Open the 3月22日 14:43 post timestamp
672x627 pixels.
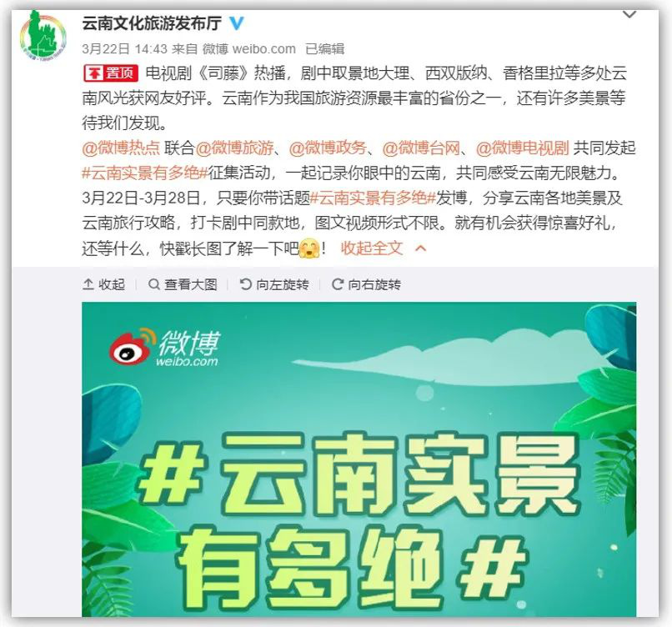124,49
